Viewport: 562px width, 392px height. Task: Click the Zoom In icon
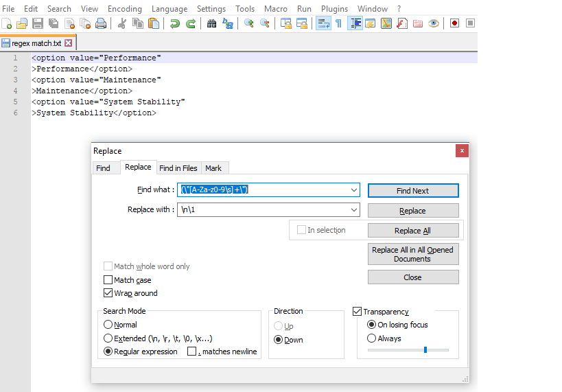click(248, 23)
